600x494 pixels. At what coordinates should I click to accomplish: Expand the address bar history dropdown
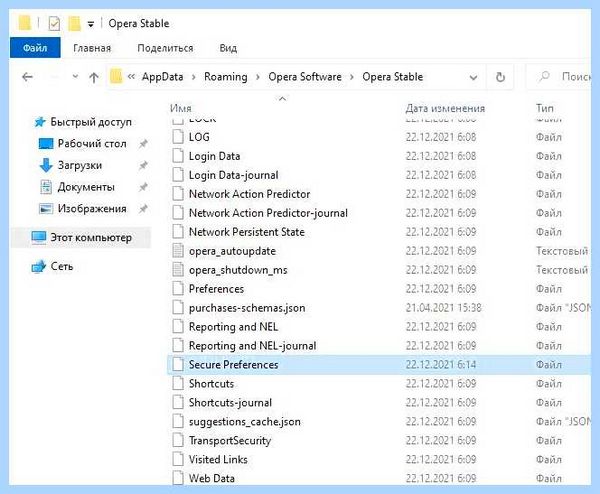[473, 77]
